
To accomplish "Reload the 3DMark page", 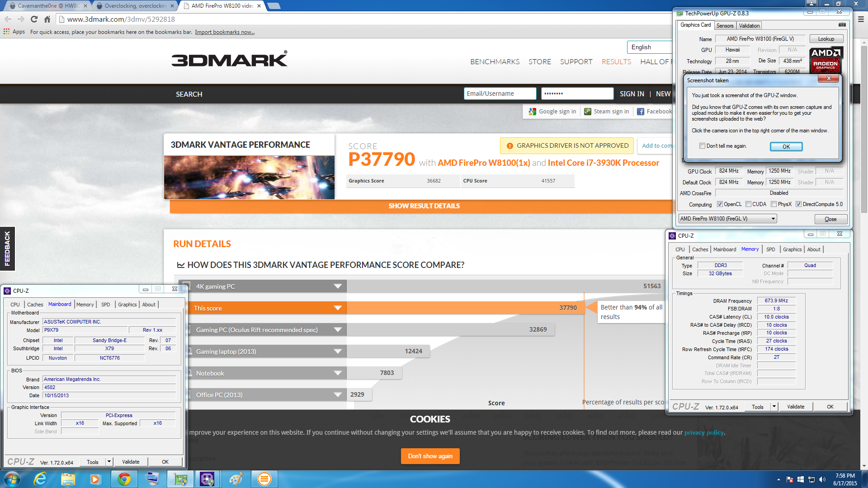I will [34, 19].
